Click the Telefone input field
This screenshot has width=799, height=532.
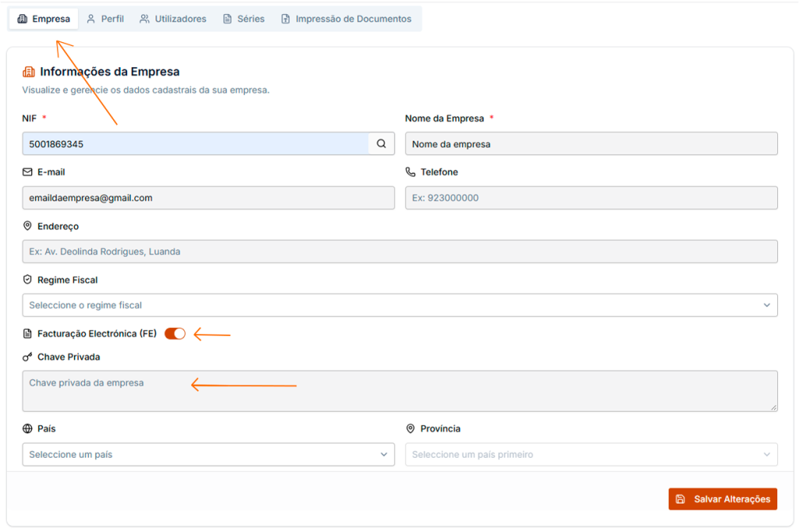click(591, 197)
